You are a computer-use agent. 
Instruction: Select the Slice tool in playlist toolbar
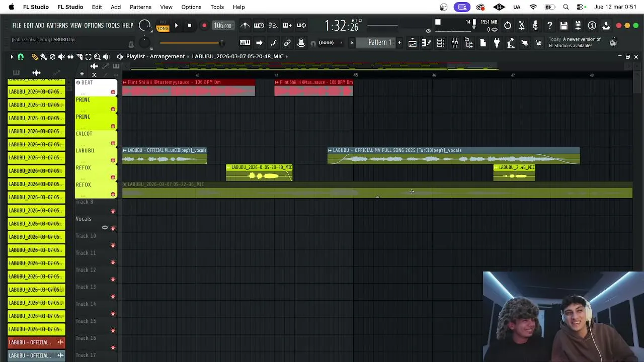(79, 57)
